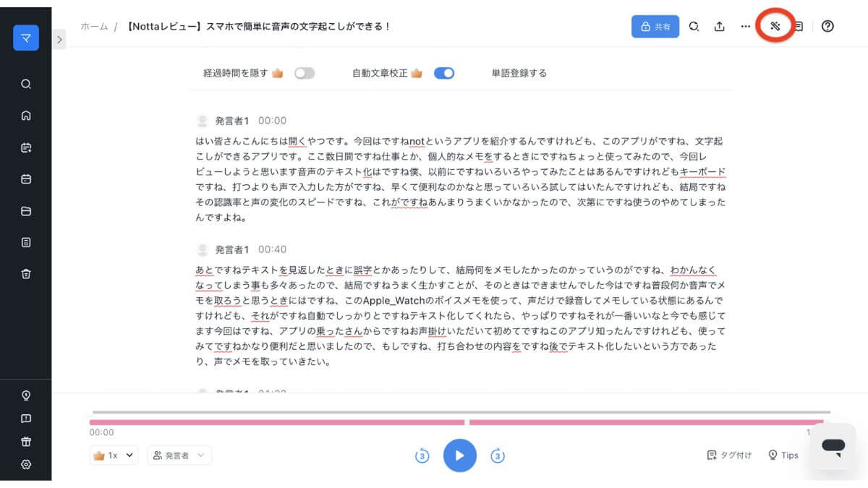This screenshot has height=488, width=868.
Task: Click the 00:40 timestamp of second paragraph
Action: coord(273,249)
